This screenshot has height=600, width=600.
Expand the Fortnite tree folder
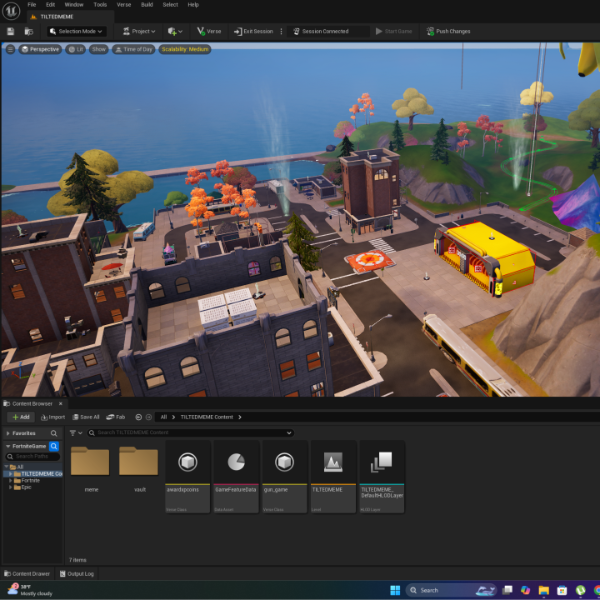10,481
